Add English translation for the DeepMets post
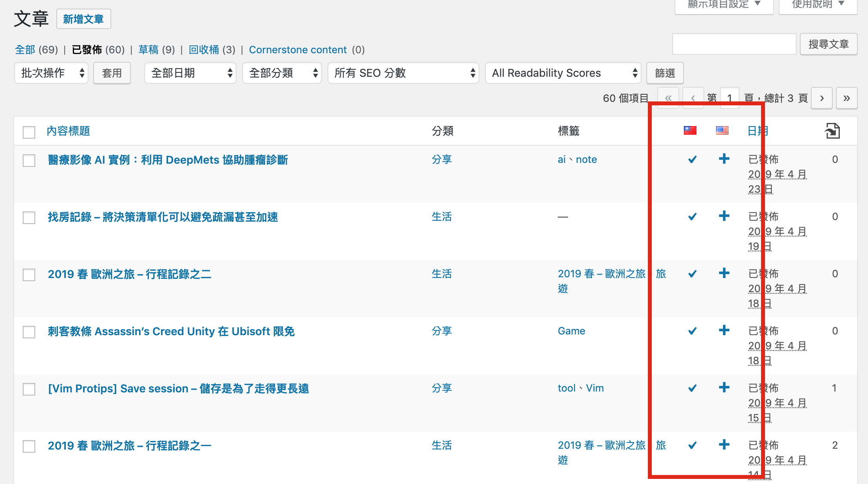This screenshot has width=868, height=484. click(x=724, y=159)
